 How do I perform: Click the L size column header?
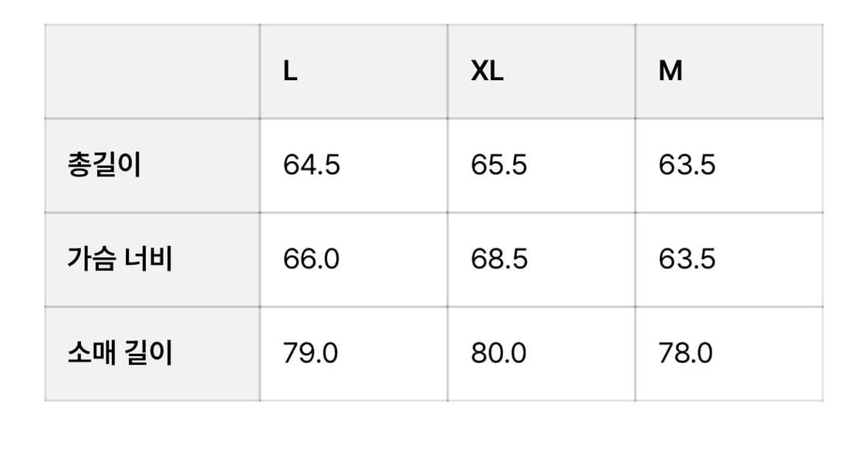pos(290,72)
